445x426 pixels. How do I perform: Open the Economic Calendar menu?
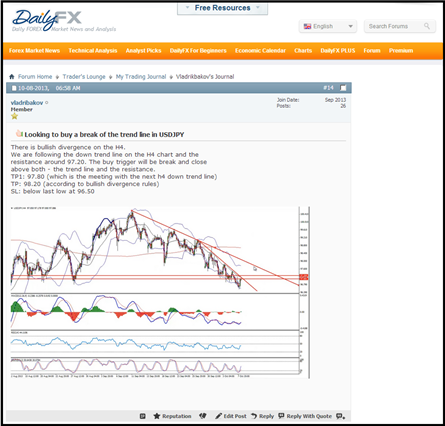pyautogui.click(x=260, y=51)
